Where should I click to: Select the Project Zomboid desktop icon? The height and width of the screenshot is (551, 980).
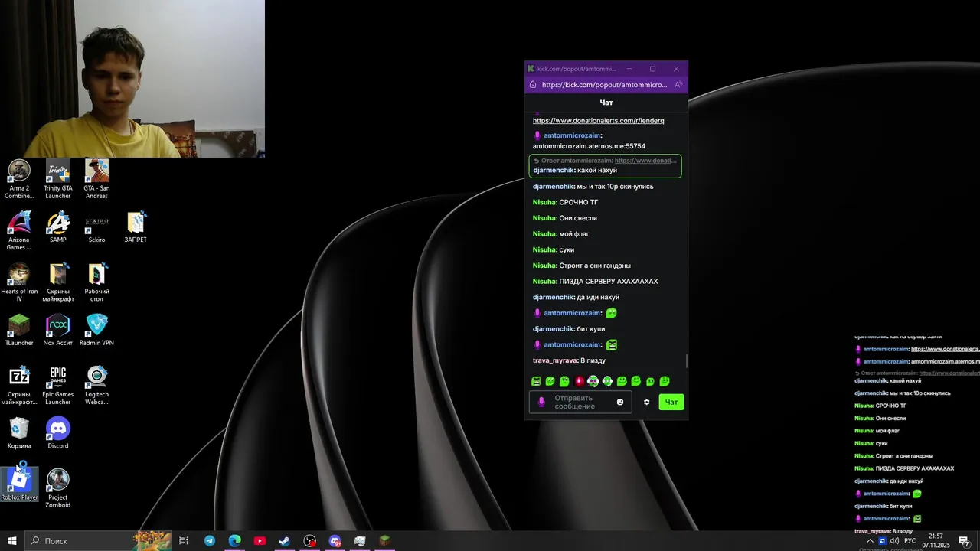point(58,488)
